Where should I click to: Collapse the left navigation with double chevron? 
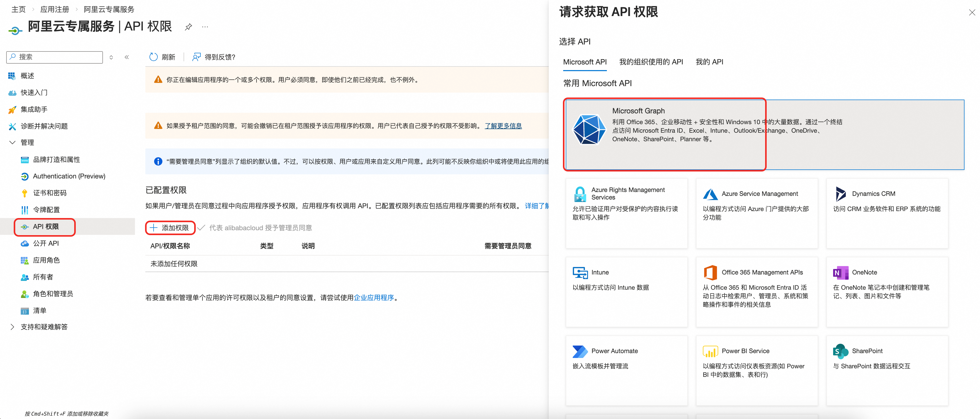[127, 57]
